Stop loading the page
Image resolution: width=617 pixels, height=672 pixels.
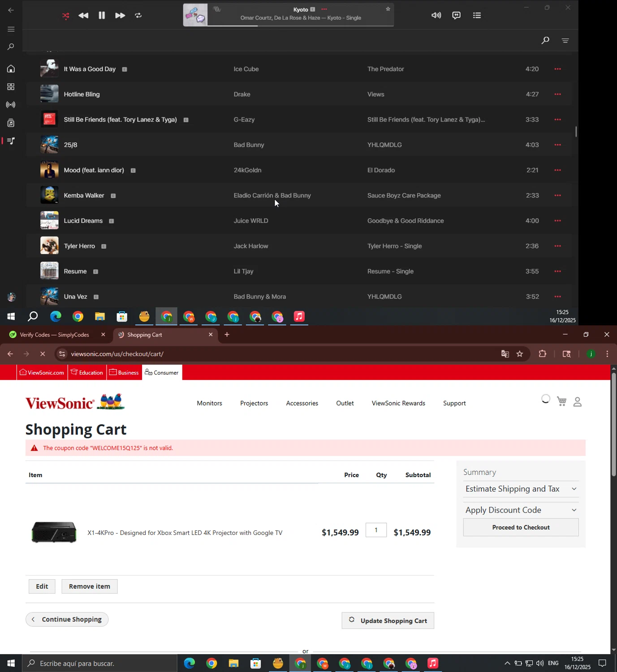coord(43,354)
